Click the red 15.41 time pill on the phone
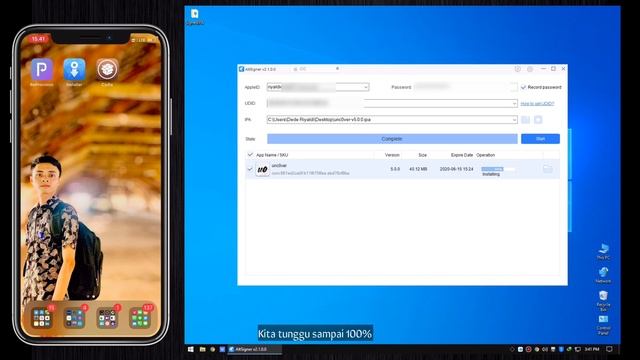 point(38,39)
